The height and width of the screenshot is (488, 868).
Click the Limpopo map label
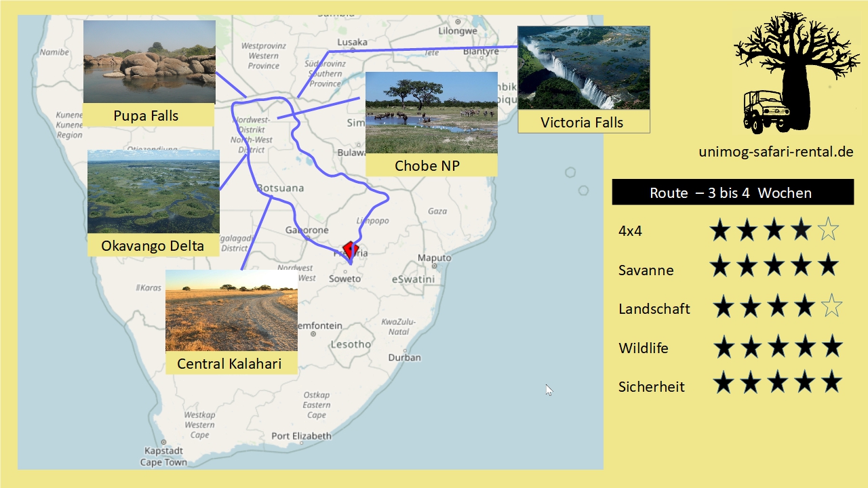[372, 221]
